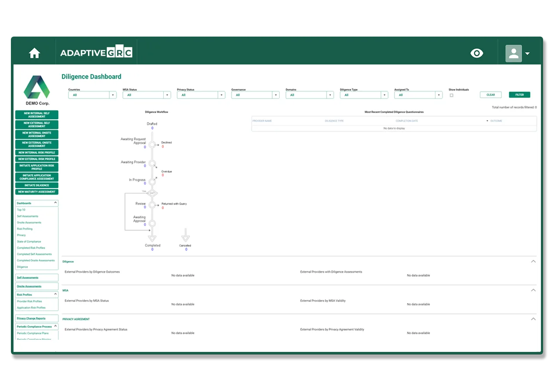
Task: Enable the Show Individuals checkbox
Action: (x=451, y=95)
